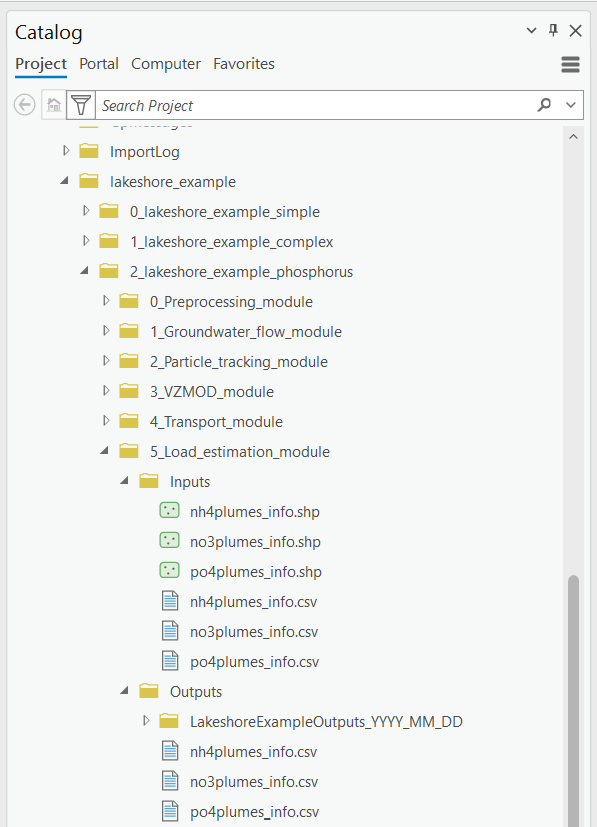The width and height of the screenshot is (597, 827).
Task: Click the Outputs folder icon
Action: (149, 691)
